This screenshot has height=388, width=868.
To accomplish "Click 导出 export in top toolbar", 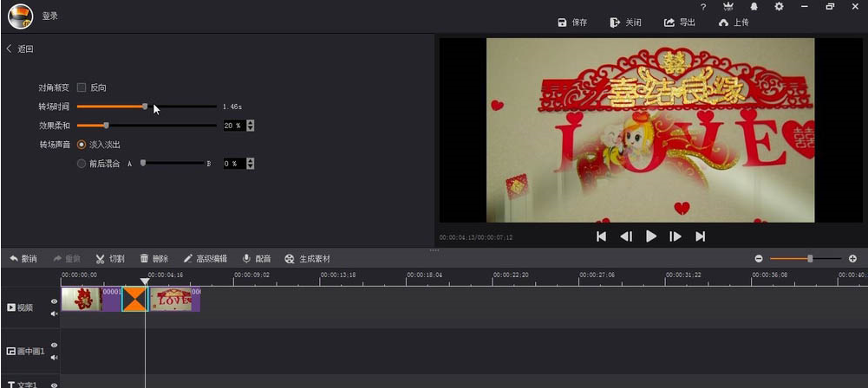I will point(680,23).
